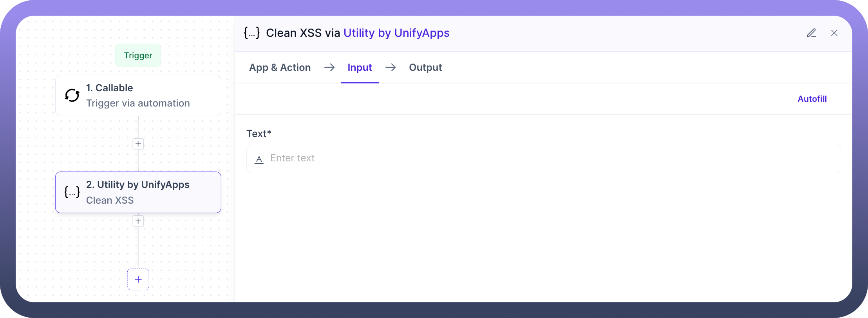
Task: Open the Output tab
Action: (425, 68)
